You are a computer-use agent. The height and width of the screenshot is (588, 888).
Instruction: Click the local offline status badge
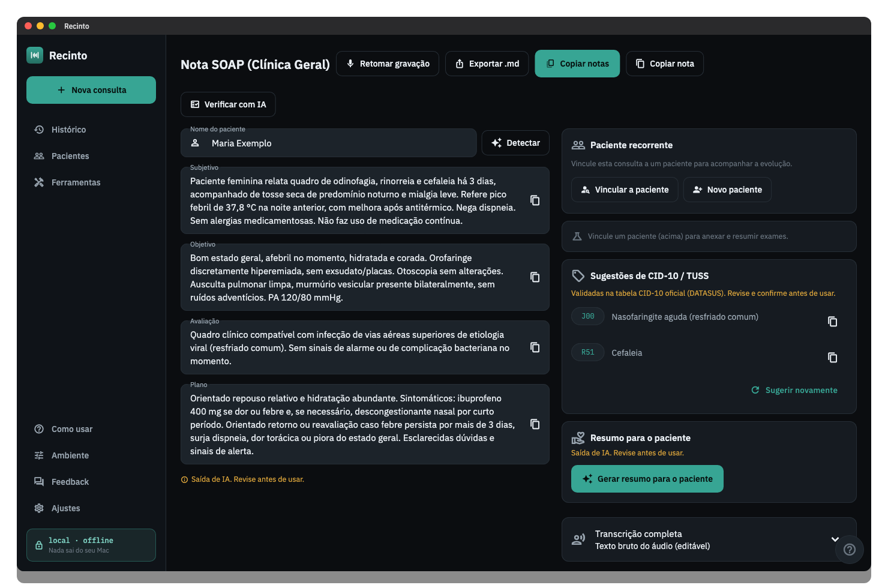point(91,545)
